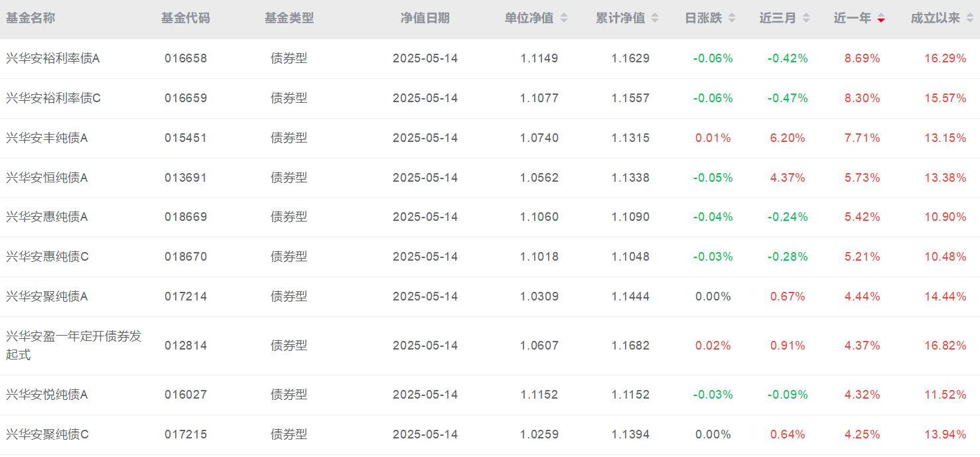Click one-year return 5.73%
The width and height of the screenshot is (980, 457).
pyautogui.click(x=863, y=178)
